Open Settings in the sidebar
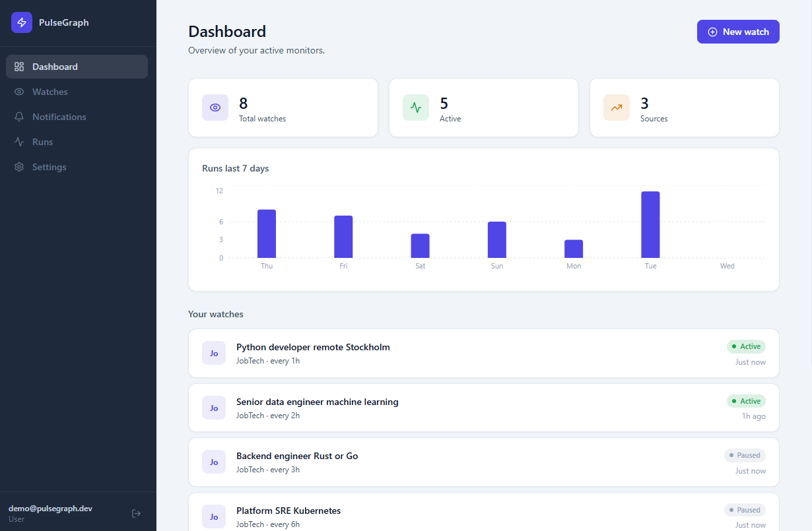Image resolution: width=812 pixels, height=531 pixels. point(77,167)
